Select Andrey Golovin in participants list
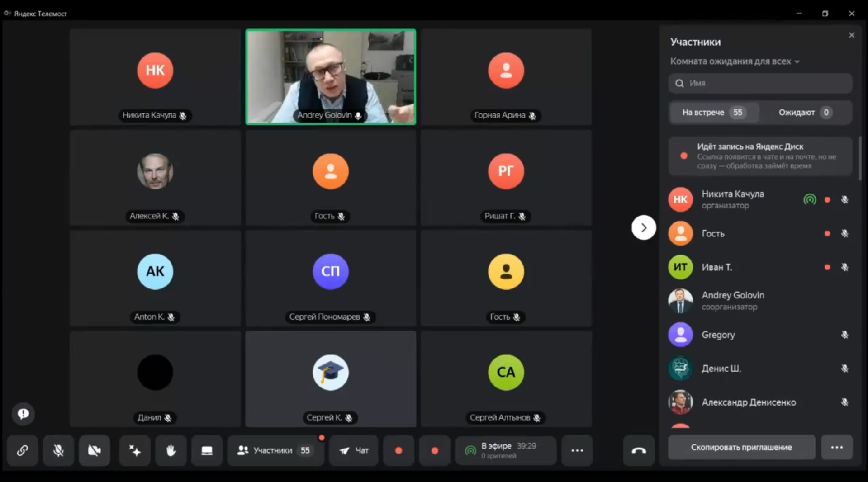 [x=760, y=301]
